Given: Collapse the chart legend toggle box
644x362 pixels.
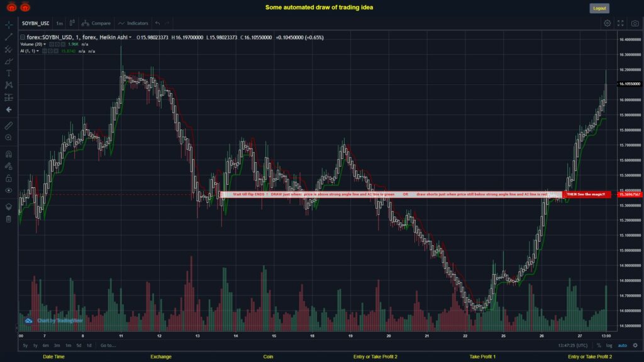Looking at the screenshot, I should pyautogui.click(x=23, y=37).
